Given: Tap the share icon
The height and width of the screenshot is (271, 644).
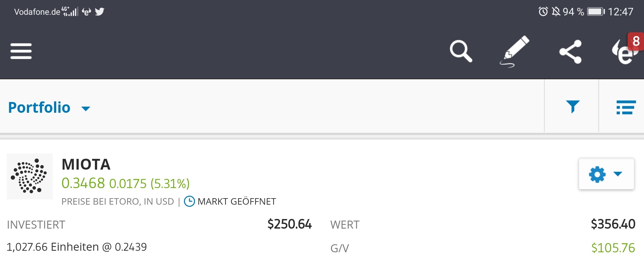Looking at the screenshot, I should [x=570, y=52].
